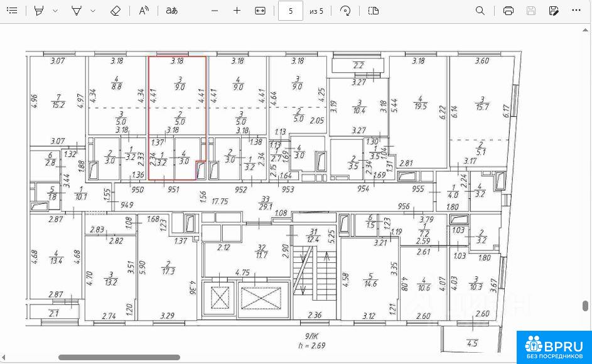This screenshot has width=592, height=364.
Task: Open the table of contents panel
Action: [x=12, y=11]
